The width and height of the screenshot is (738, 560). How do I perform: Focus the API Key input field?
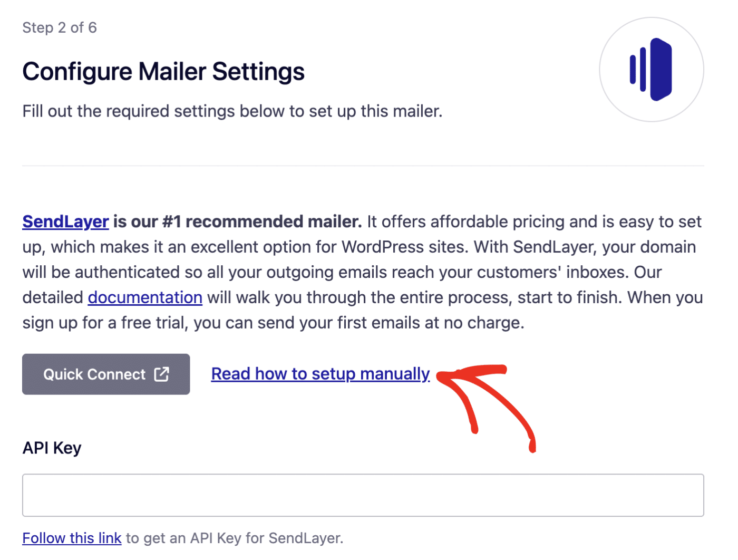pos(363,495)
